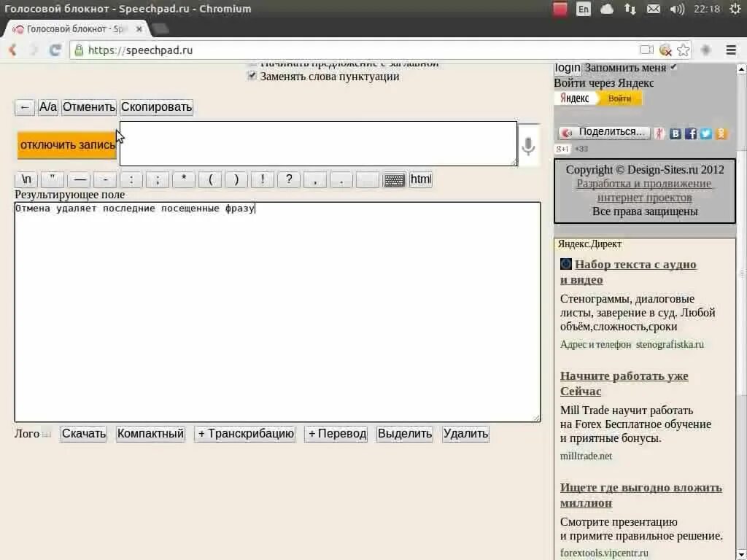Click the Google +1 button
The height and width of the screenshot is (560, 747).
pos(562,149)
